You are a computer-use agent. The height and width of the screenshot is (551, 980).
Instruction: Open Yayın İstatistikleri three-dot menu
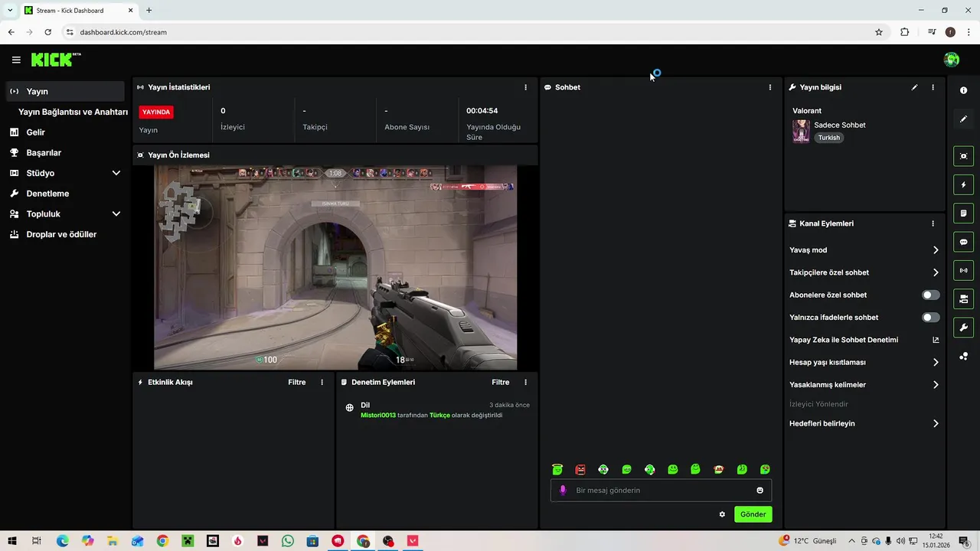click(x=525, y=87)
